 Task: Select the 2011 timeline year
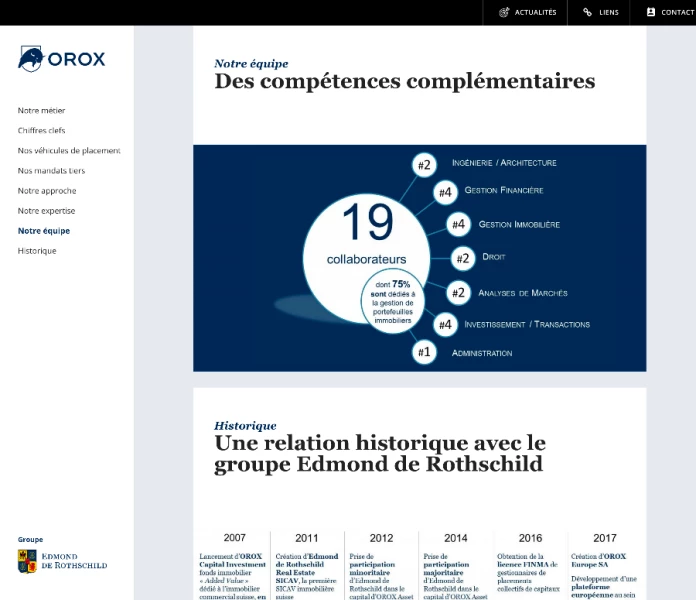pos(307,538)
